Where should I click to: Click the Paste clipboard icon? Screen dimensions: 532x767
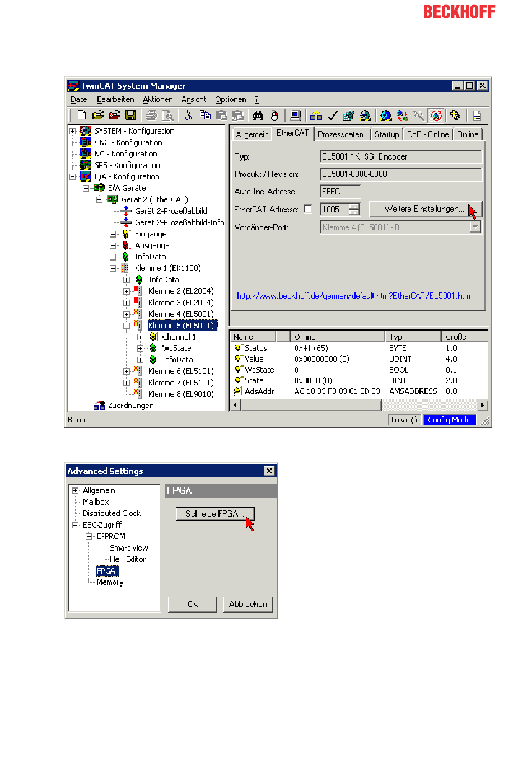click(x=222, y=115)
